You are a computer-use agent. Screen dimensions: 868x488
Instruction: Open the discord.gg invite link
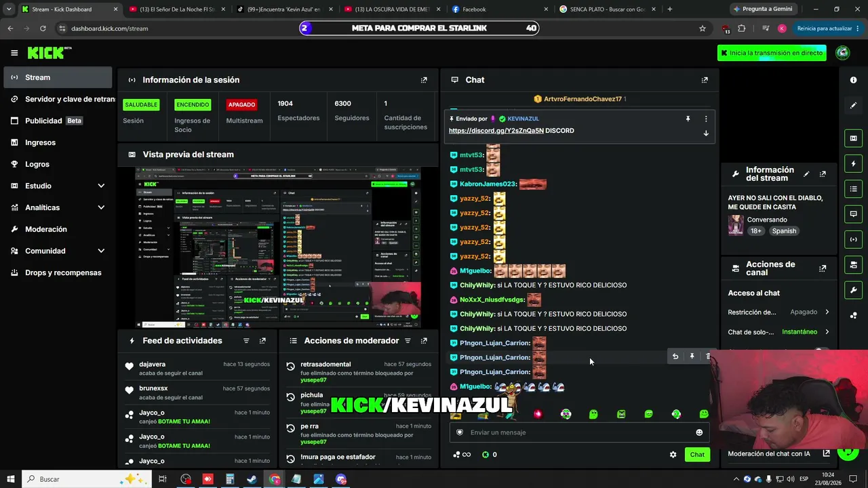496,131
